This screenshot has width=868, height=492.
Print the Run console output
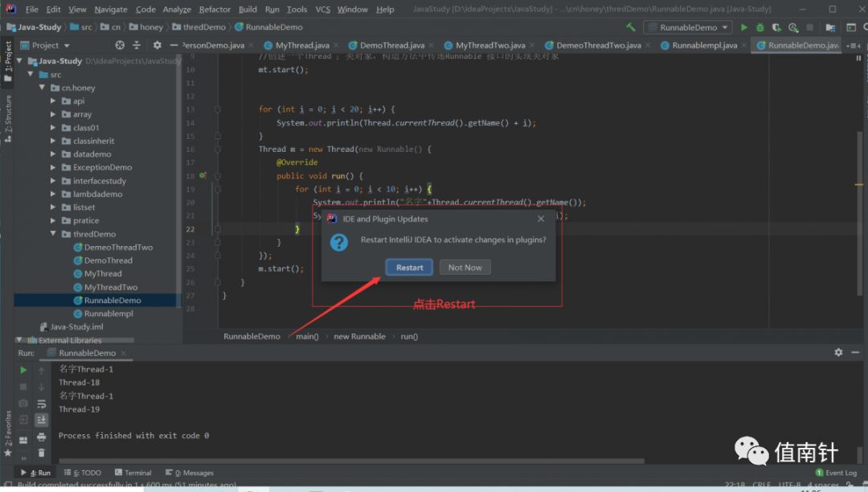[x=41, y=437]
